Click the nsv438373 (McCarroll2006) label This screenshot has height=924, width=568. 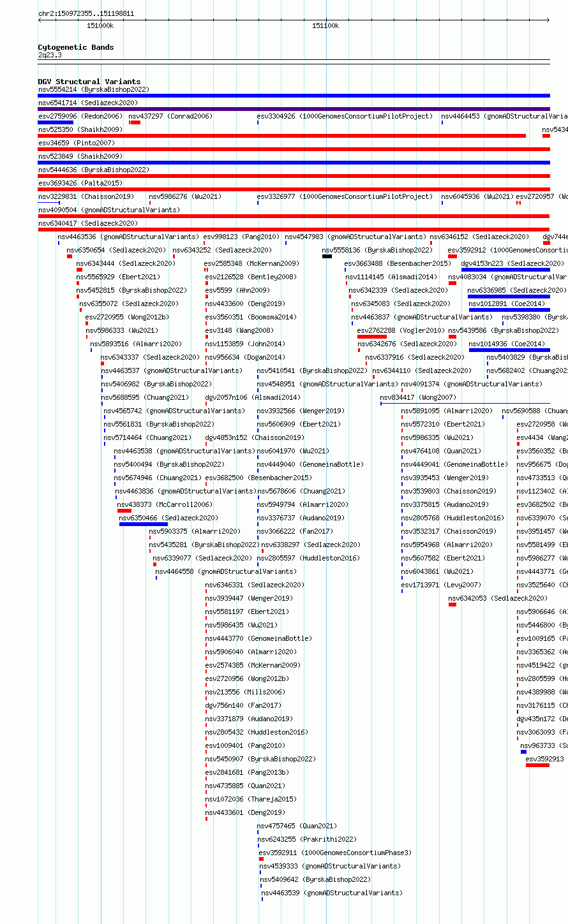coord(165,505)
